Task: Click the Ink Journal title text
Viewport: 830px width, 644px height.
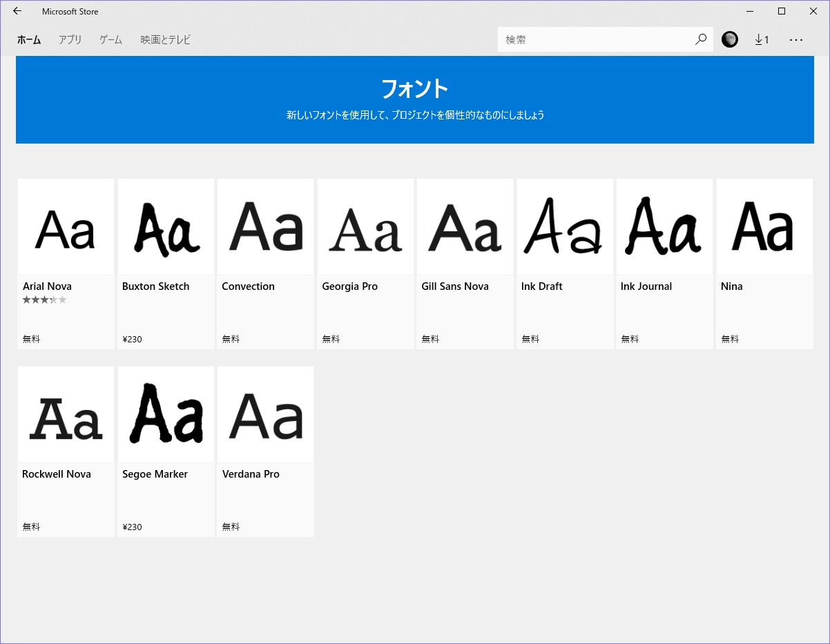Action: click(646, 286)
